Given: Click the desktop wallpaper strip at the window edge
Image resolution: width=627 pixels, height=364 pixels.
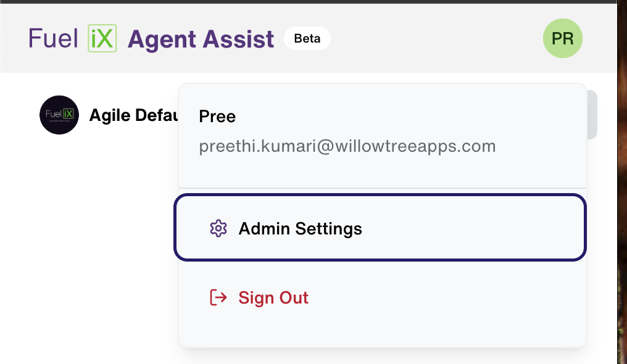Looking at the screenshot, I should [622, 182].
